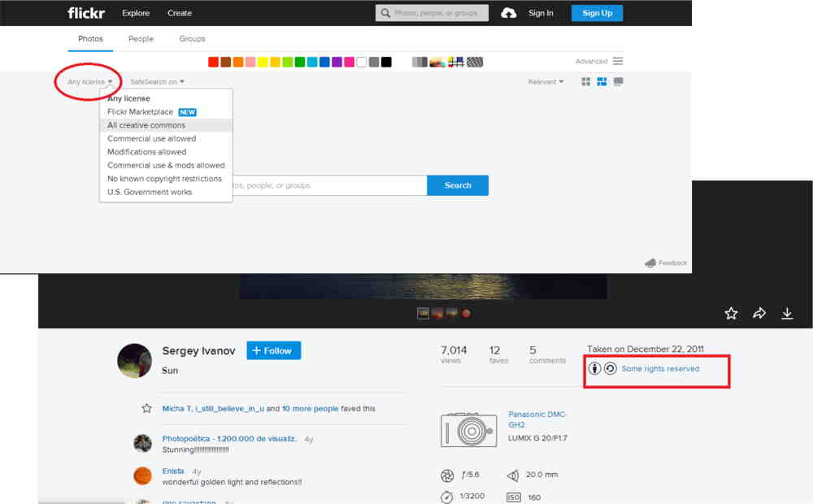The image size is (813, 504).
Task: Click Enista's orange avatar
Action: (x=142, y=476)
